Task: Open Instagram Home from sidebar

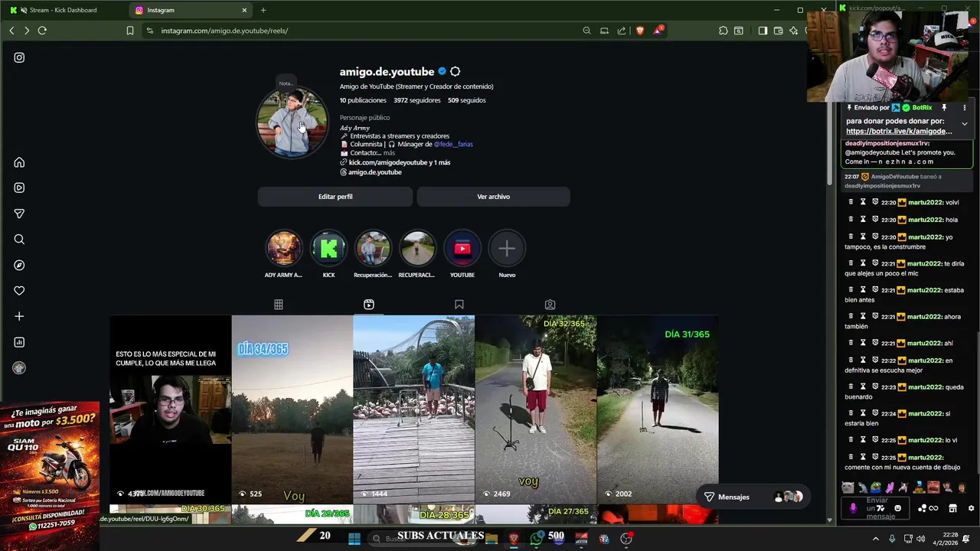Action: (x=19, y=162)
